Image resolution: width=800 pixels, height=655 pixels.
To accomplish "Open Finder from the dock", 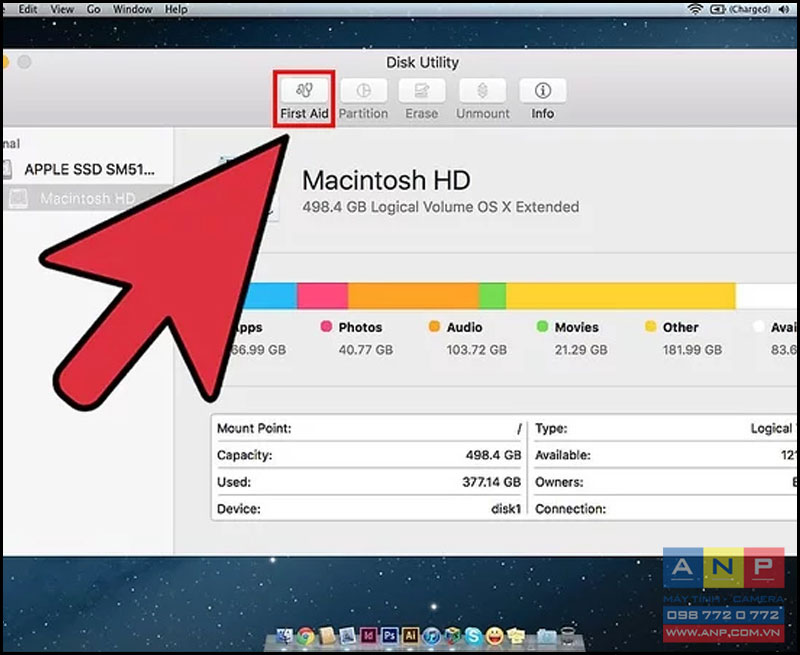I will click(x=284, y=635).
